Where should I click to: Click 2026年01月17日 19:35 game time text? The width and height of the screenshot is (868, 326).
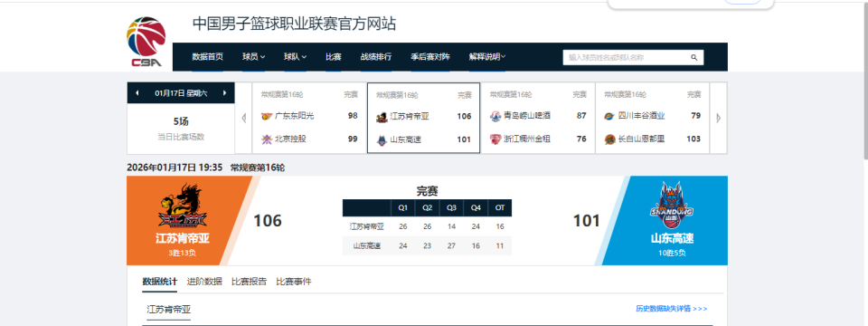tap(175, 167)
